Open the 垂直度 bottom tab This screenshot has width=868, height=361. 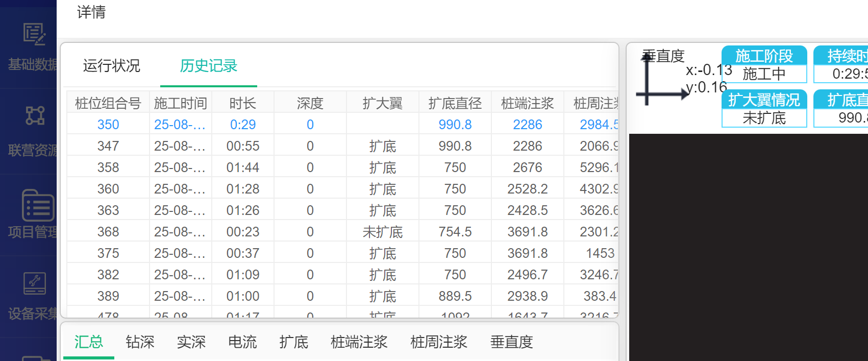coord(511,342)
